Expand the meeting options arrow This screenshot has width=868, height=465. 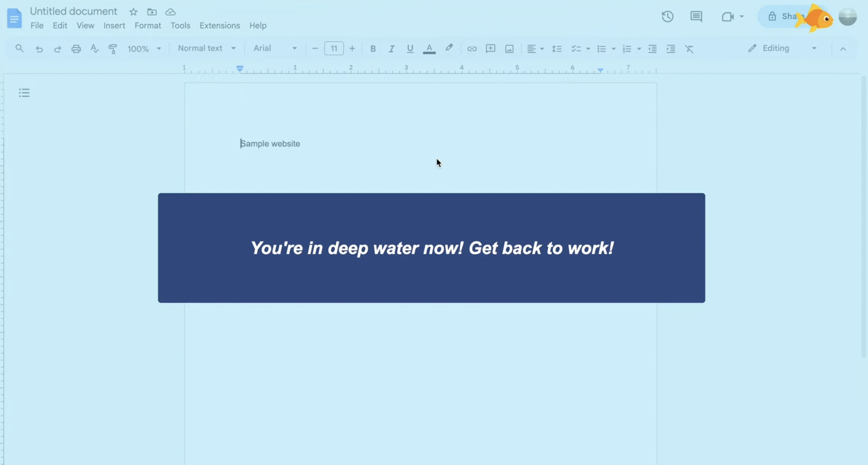click(742, 16)
